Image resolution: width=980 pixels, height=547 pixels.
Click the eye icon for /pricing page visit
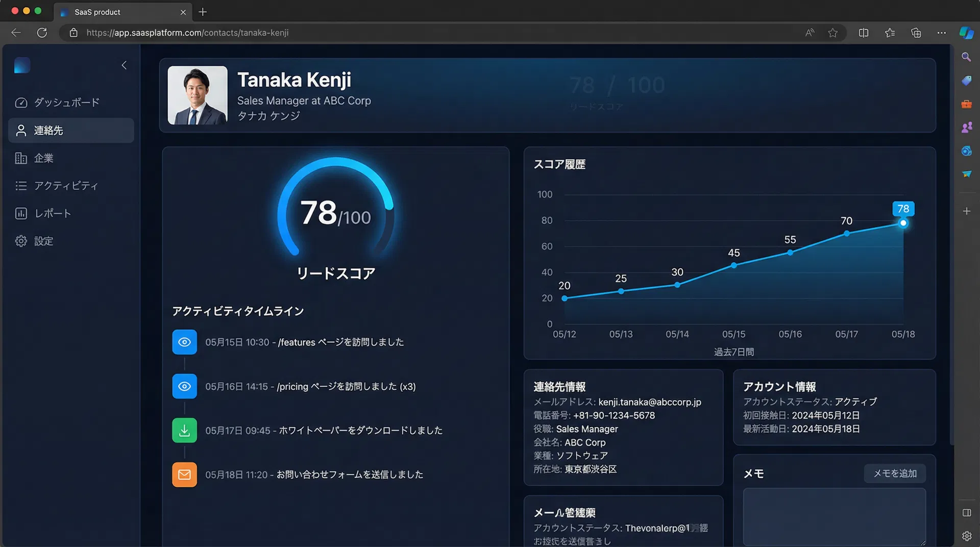click(184, 386)
